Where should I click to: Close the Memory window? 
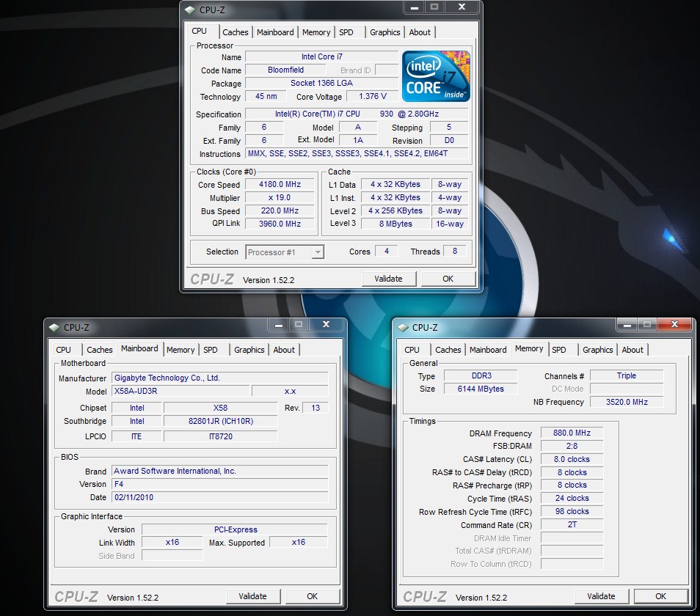[x=674, y=325]
